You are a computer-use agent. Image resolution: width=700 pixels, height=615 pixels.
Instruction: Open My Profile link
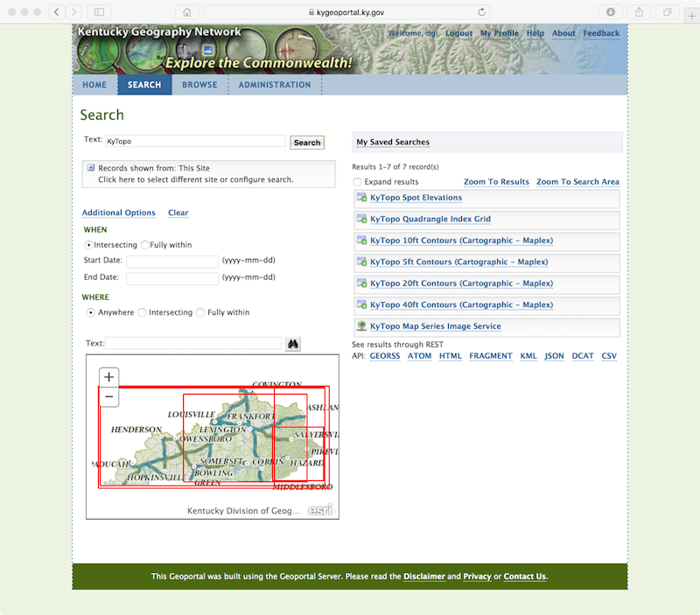(500, 33)
